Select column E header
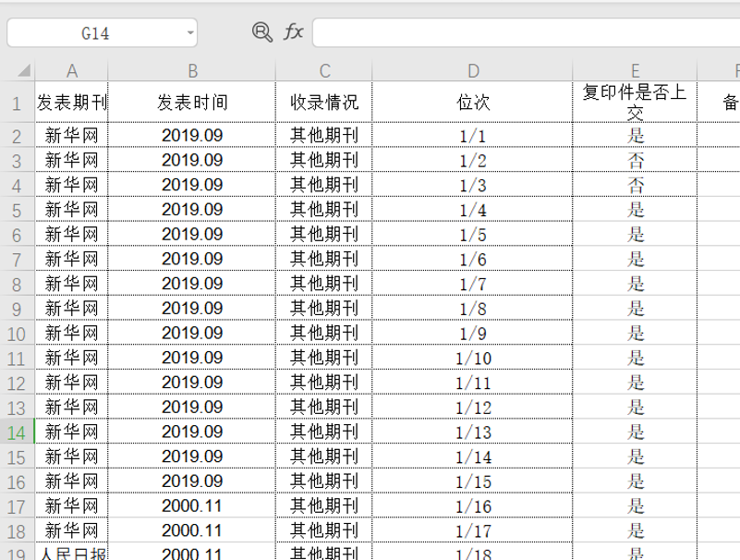 pyautogui.click(x=636, y=71)
